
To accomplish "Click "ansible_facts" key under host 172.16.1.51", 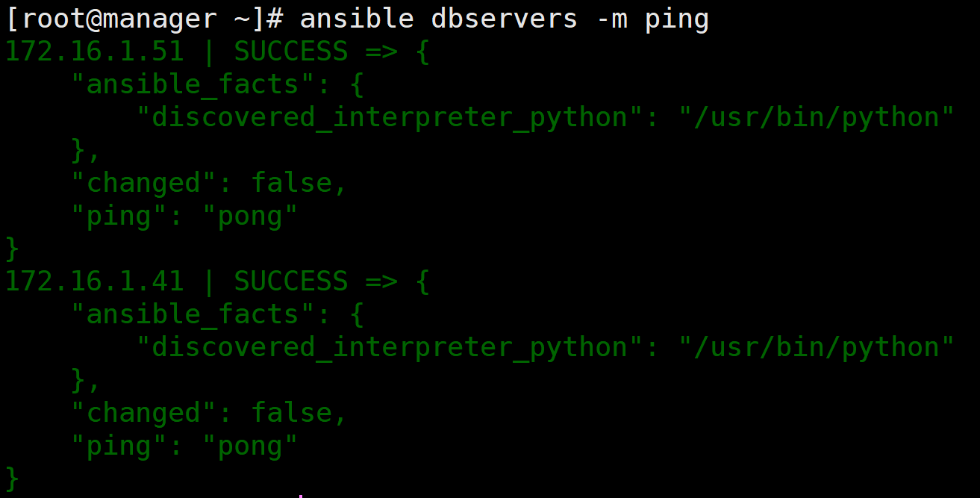I will pyautogui.click(x=193, y=84).
